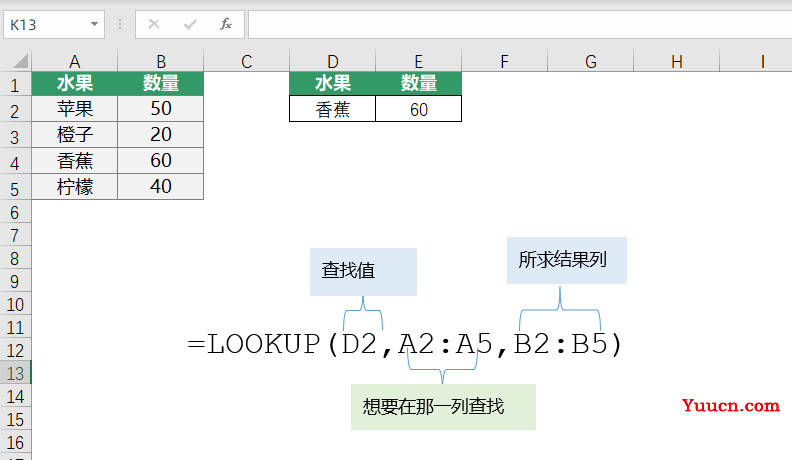Viewport: 792px width, 460px height.
Task: Select column A header
Action: tap(75, 62)
